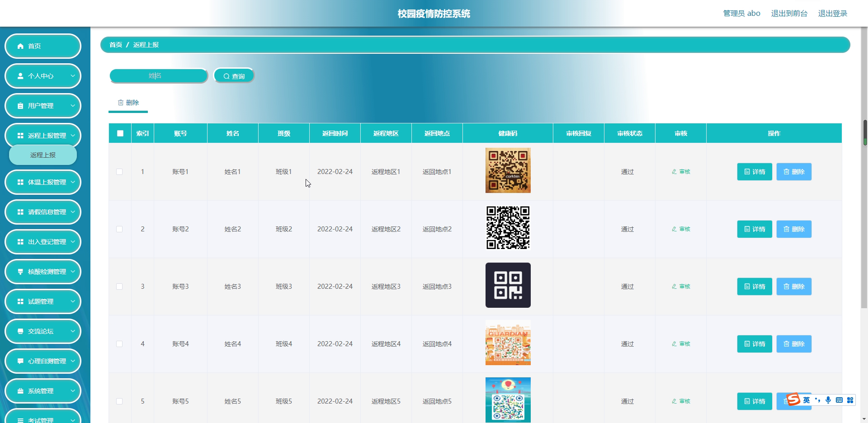This screenshot has height=423, width=868.
Task: Click the icon beside 核酸检测管理
Action: coord(20,272)
